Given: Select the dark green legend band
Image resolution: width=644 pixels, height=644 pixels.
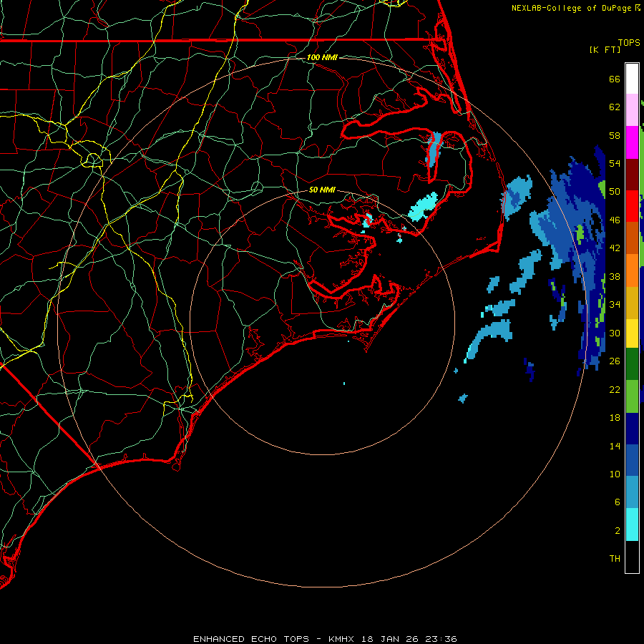Looking at the screenshot, I should (632, 364).
